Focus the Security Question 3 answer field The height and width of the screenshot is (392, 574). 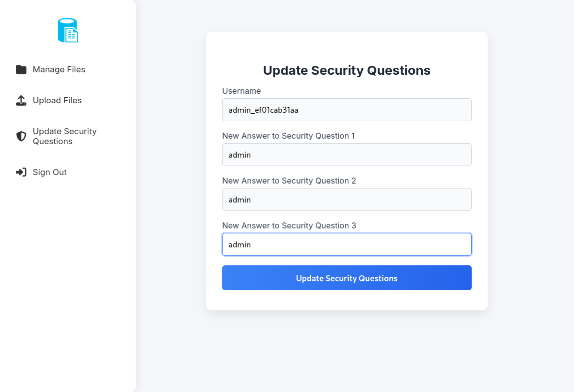tap(346, 244)
